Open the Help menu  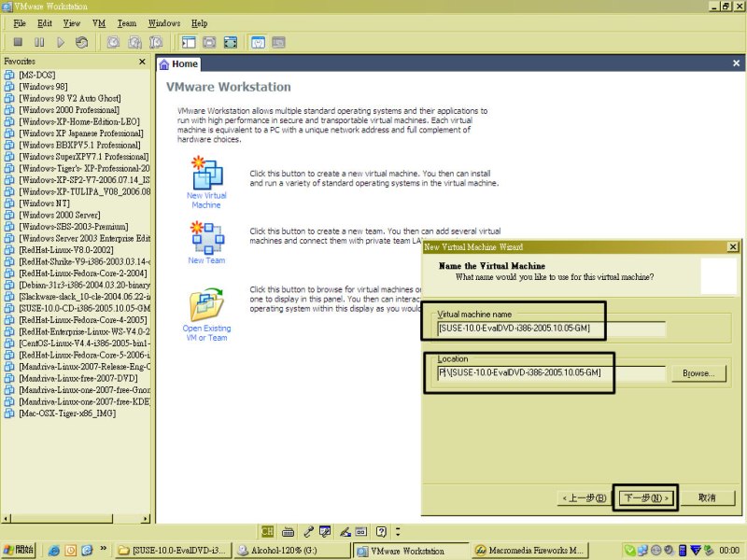click(199, 23)
